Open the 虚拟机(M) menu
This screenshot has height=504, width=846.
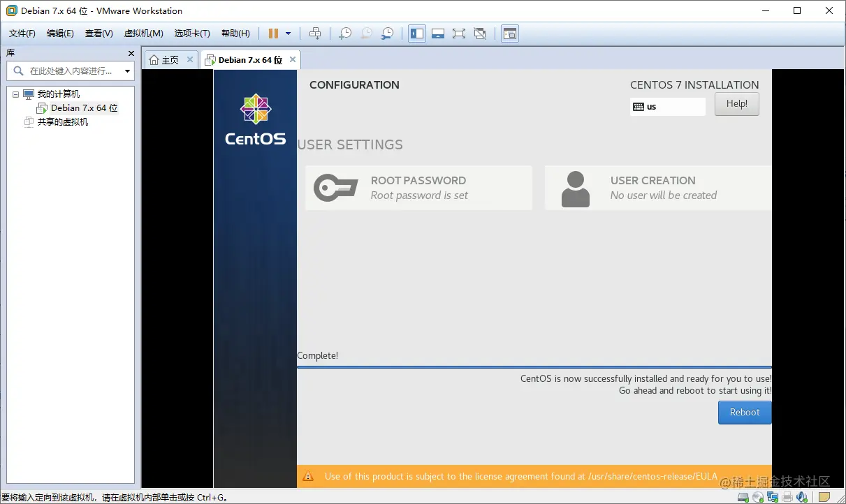pos(143,34)
